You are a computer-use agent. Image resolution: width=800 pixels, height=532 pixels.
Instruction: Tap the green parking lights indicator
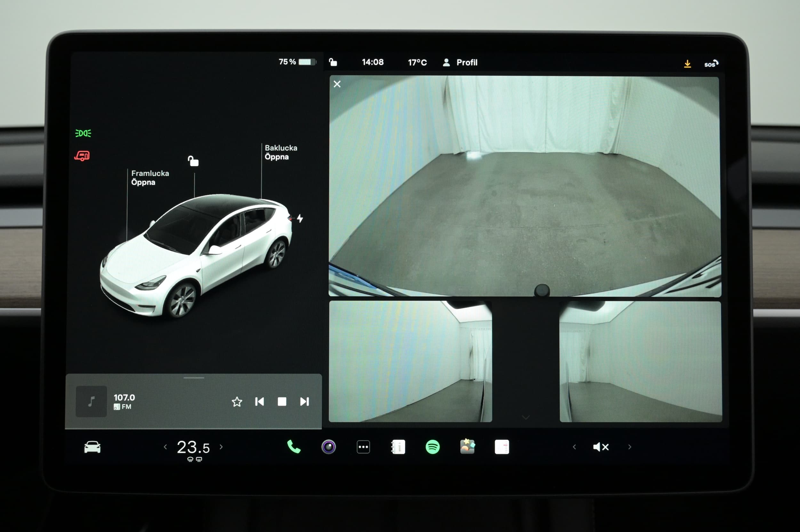83,133
